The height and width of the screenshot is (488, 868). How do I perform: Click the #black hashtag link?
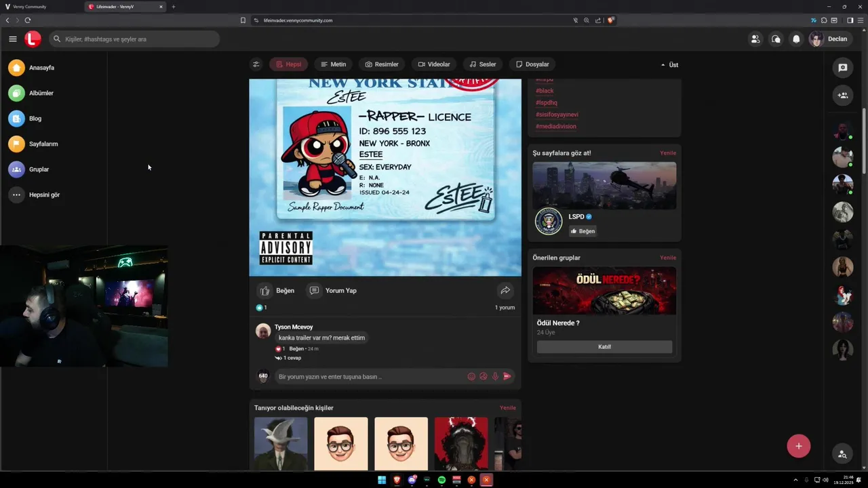(x=545, y=91)
